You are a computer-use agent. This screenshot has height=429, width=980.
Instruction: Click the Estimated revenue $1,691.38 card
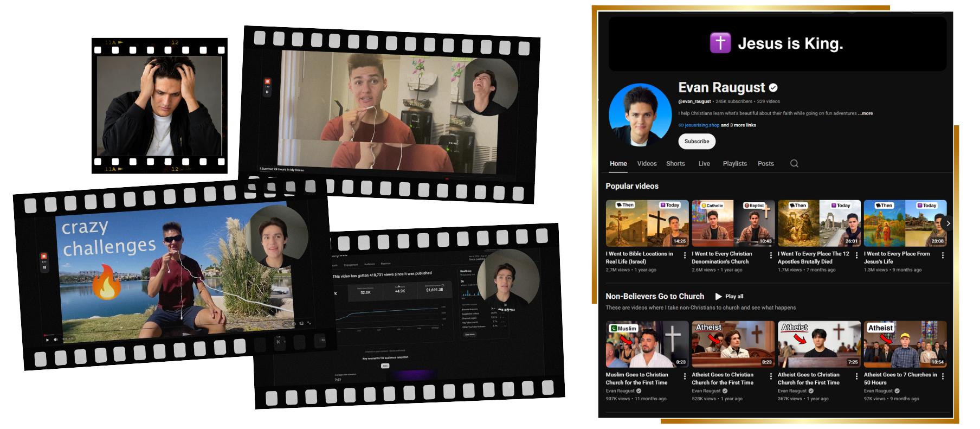point(434,290)
